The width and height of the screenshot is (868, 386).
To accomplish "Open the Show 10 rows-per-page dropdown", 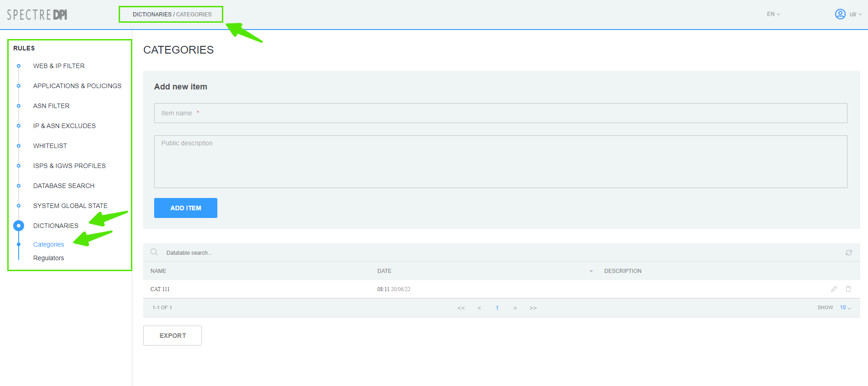I will [x=845, y=307].
